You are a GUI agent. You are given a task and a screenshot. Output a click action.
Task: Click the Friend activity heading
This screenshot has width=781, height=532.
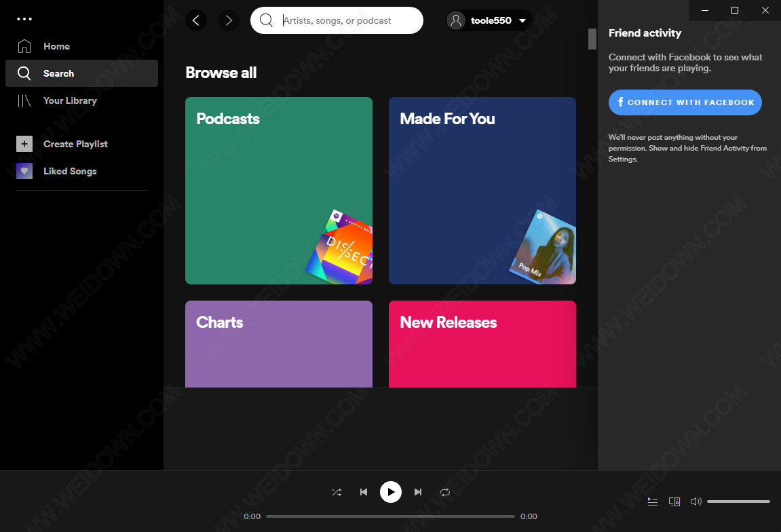pyautogui.click(x=645, y=33)
